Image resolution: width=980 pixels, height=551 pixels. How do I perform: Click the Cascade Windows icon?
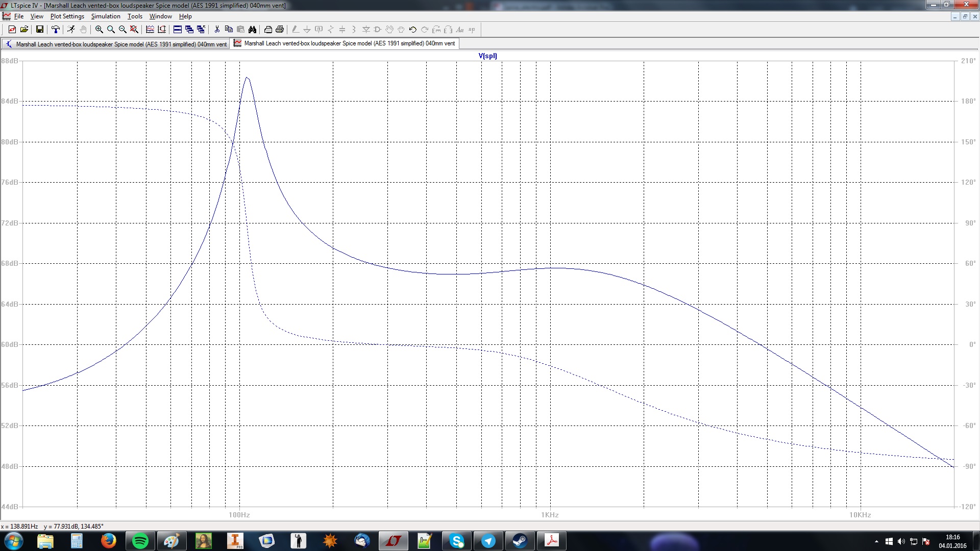(x=189, y=30)
